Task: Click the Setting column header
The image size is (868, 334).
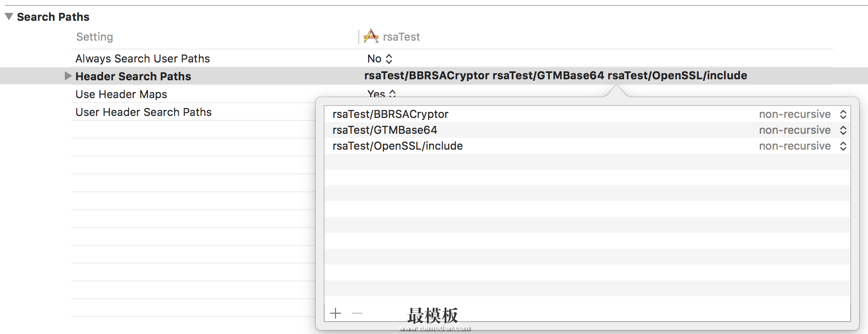Action: [x=95, y=37]
